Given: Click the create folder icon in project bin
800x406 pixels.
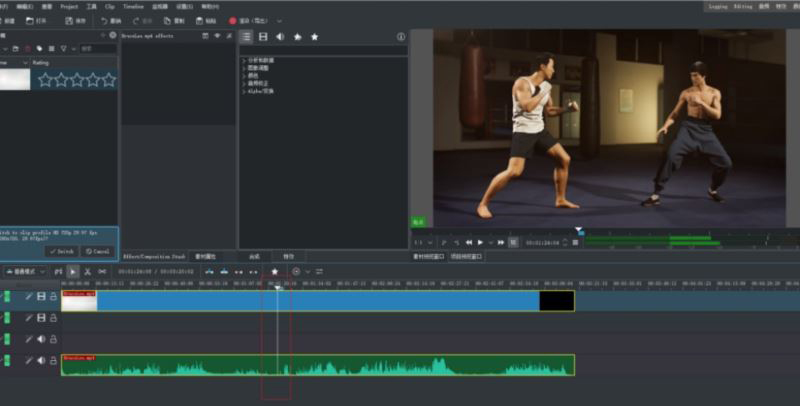Looking at the screenshot, I should (16, 49).
